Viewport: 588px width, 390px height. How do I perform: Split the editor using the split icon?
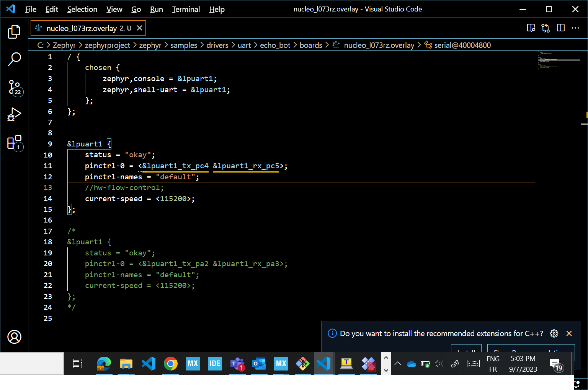click(560, 28)
